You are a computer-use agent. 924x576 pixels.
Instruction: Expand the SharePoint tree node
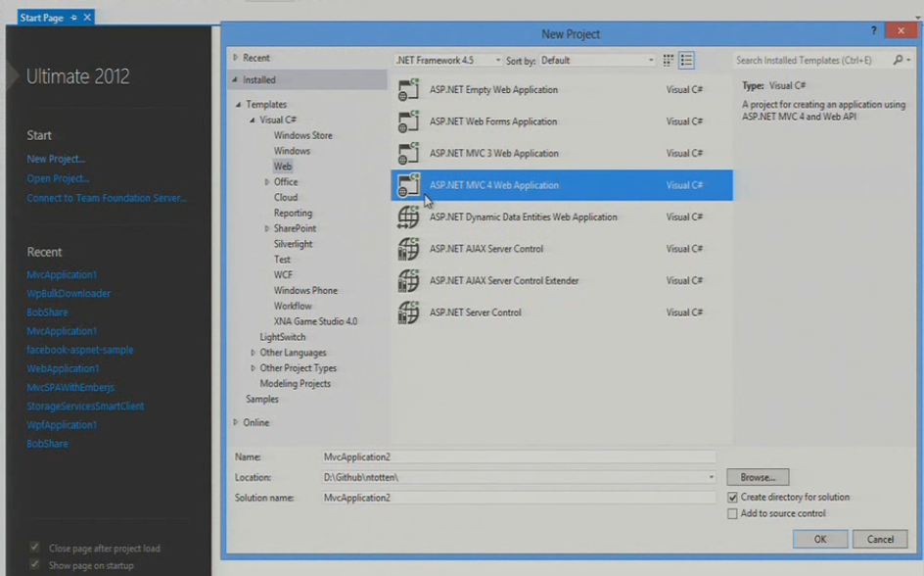click(266, 229)
